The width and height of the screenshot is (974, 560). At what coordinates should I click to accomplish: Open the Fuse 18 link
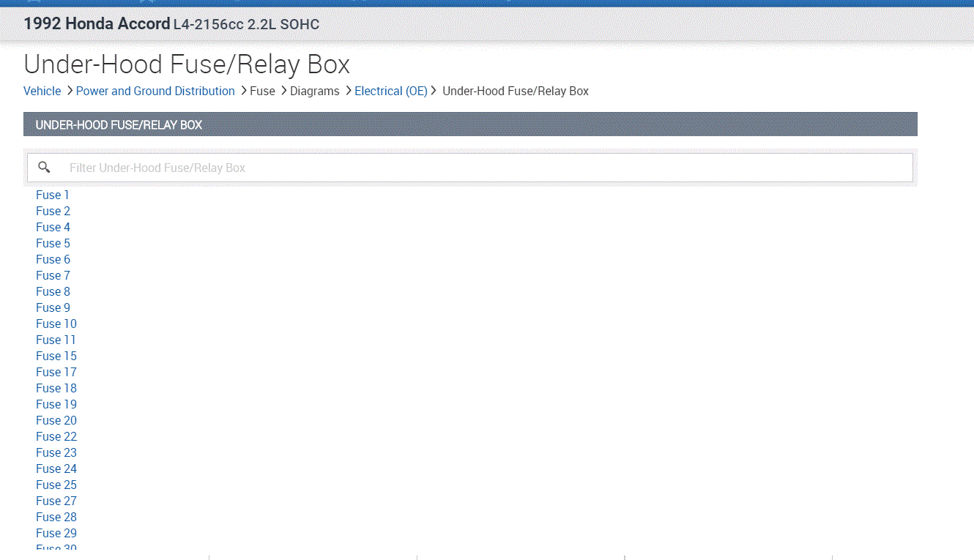pos(56,388)
